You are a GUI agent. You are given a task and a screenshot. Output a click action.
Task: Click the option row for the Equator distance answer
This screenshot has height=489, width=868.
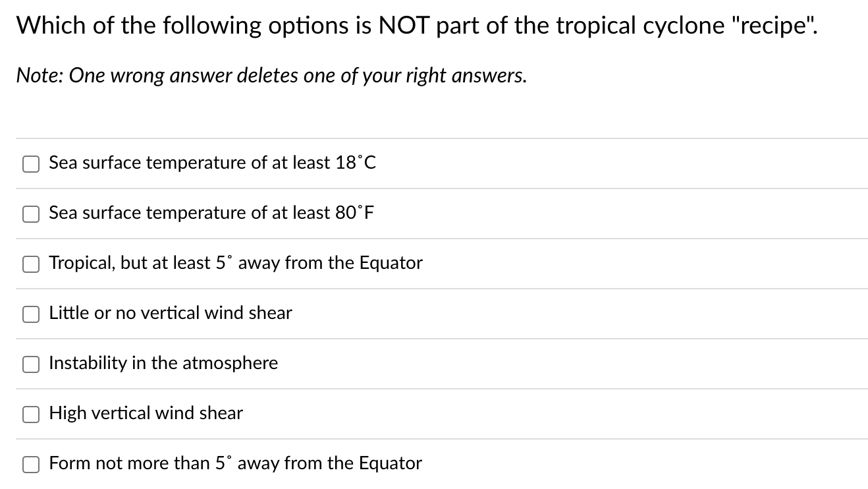(235, 263)
